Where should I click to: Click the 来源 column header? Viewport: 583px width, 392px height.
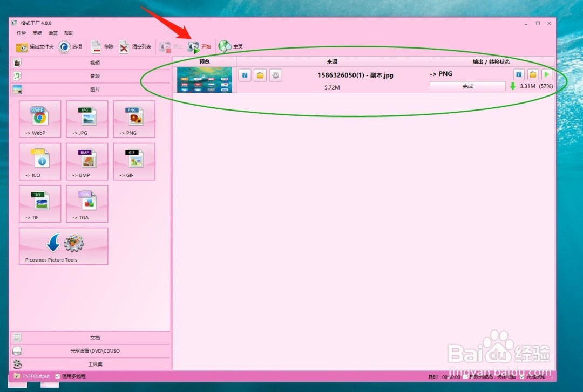332,61
